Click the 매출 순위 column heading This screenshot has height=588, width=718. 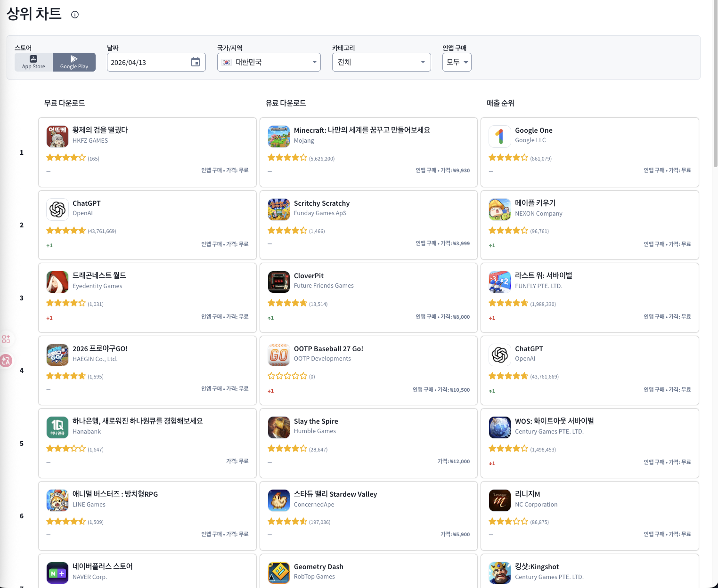coord(500,103)
